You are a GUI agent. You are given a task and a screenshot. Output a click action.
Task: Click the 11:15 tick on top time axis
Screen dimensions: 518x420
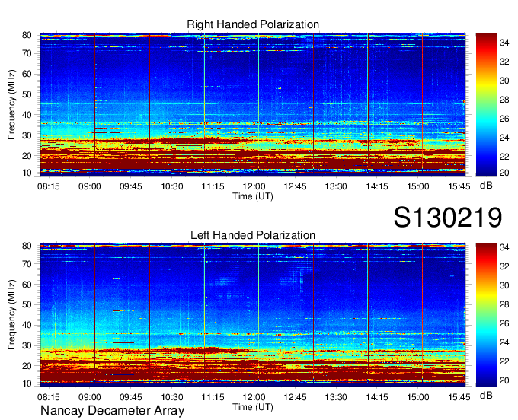[x=213, y=186]
